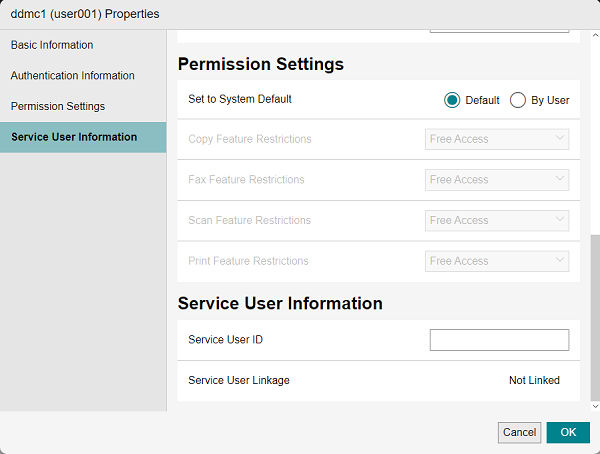Open Fax Feature Restrictions dropdown
Viewport: 600px width, 454px height.
497,180
